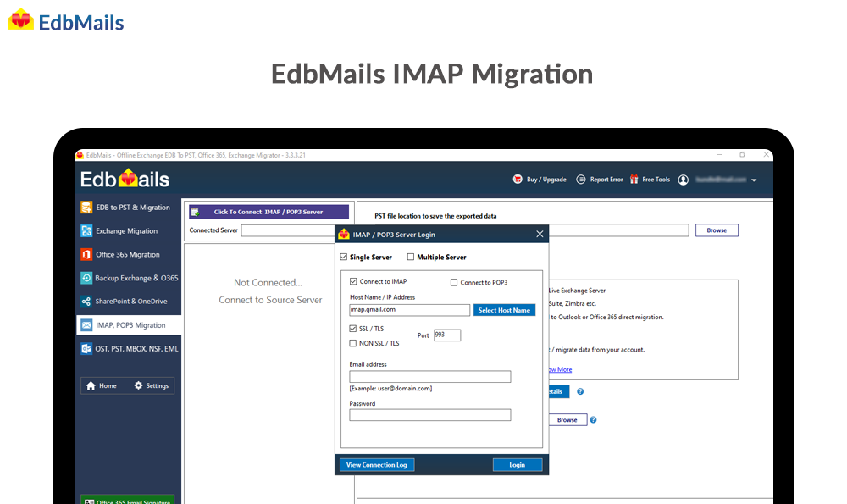Click the help icon beside lower Browse button
The width and height of the screenshot is (847, 504).
point(593,420)
